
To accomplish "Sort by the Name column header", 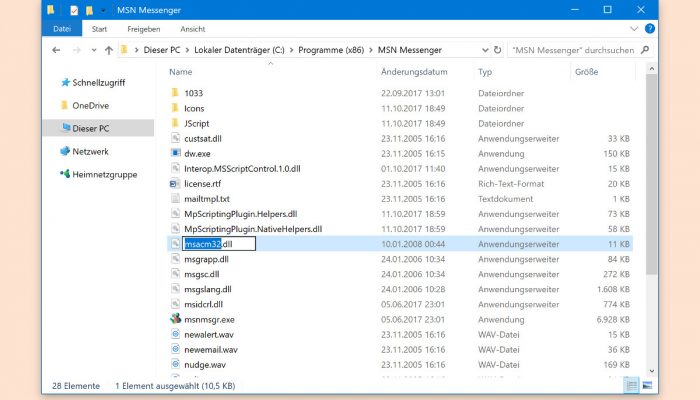I will point(180,72).
